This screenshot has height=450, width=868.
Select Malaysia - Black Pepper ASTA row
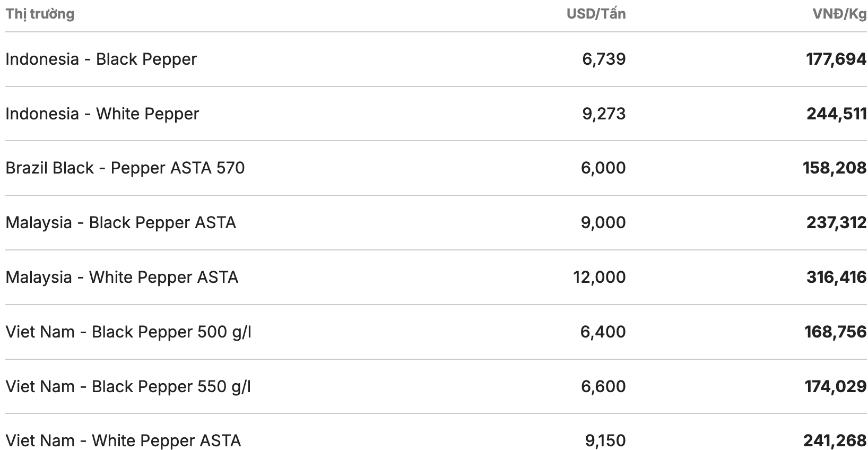tap(120, 222)
